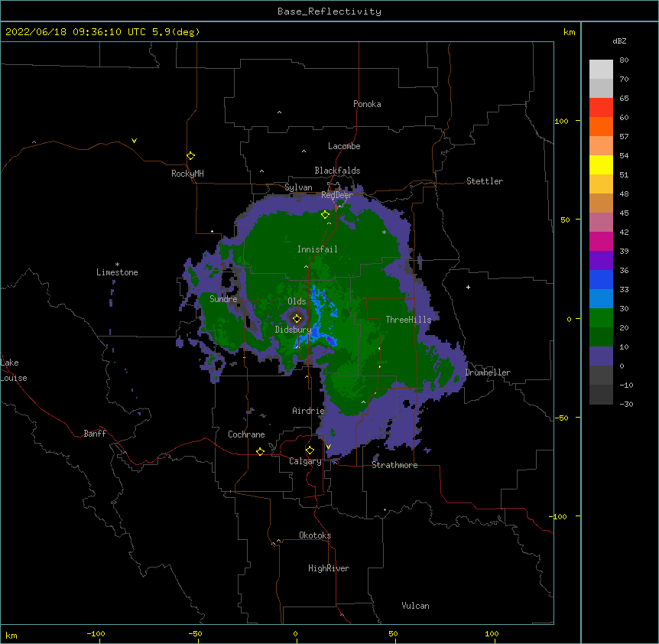Click the yellow diamond marker above Calgary

pyautogui.click(x=310, y=450)
